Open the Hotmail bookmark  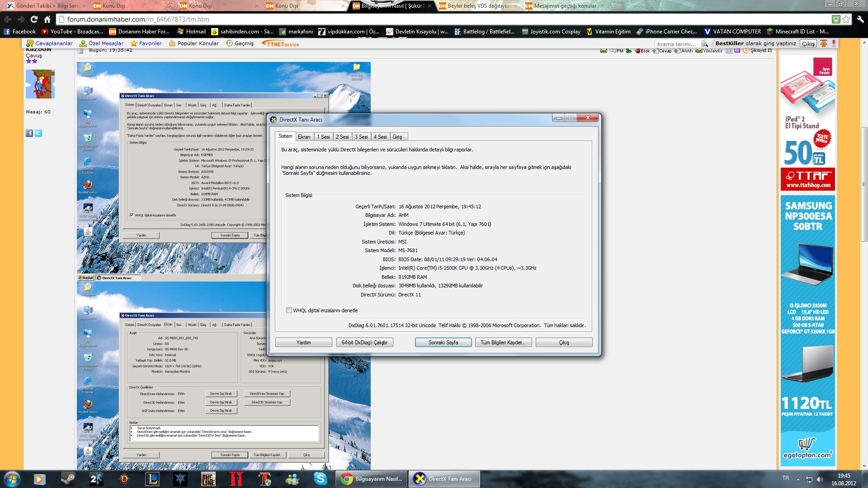click(191, 32)
